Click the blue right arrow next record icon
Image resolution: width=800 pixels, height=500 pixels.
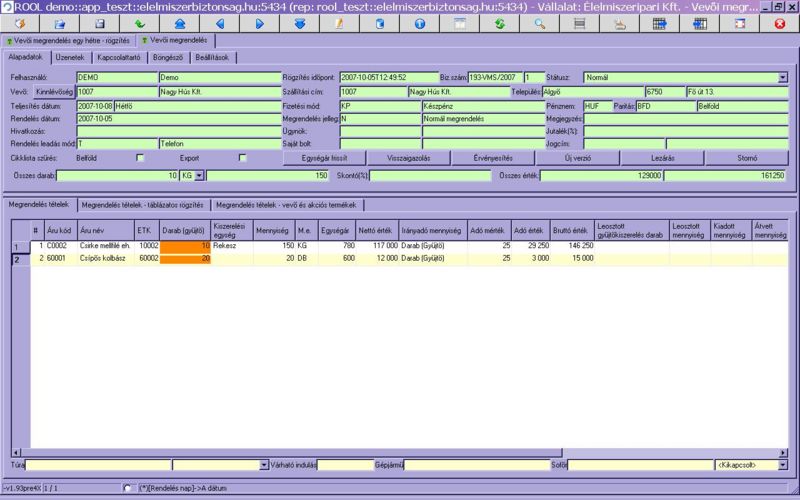pos(259,22)
